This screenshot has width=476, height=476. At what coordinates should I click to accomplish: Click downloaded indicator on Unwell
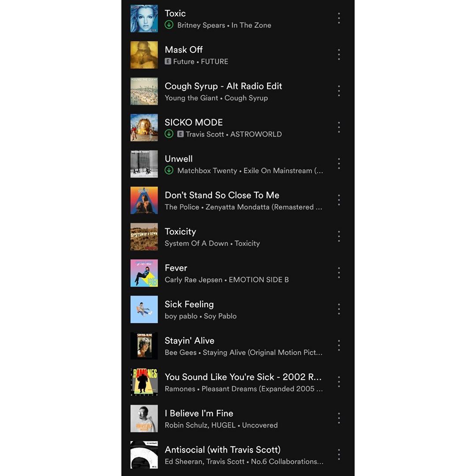pos(169,170)
